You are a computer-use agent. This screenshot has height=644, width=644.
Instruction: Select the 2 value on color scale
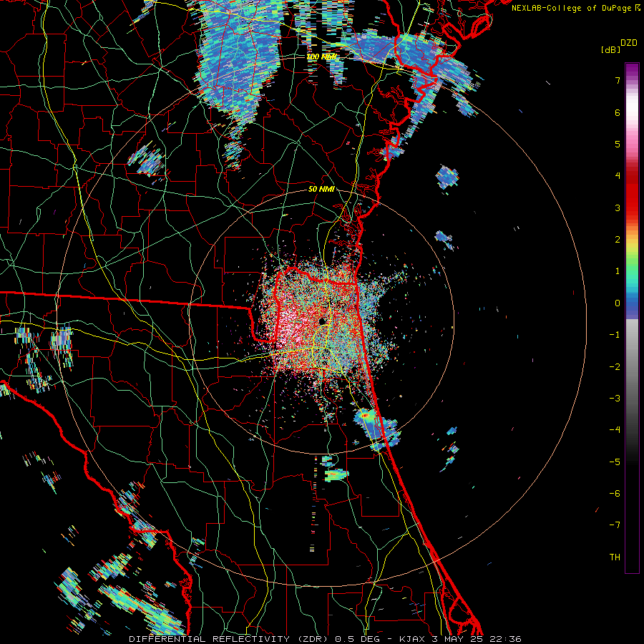(x=618, y=240)
